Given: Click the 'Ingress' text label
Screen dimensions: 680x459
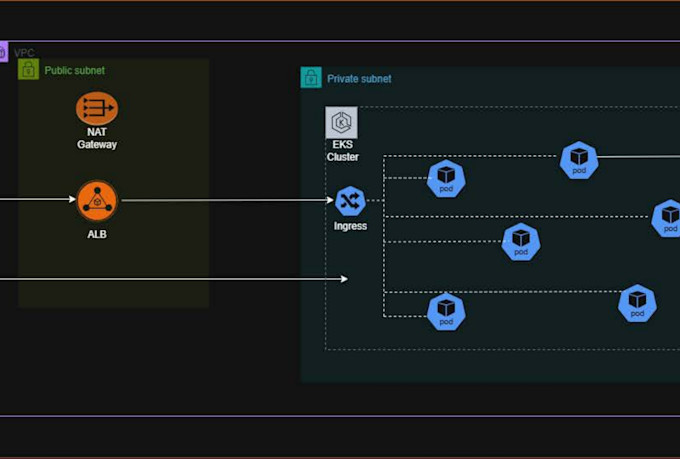Looking at the screenshot, I should [350, 226].
